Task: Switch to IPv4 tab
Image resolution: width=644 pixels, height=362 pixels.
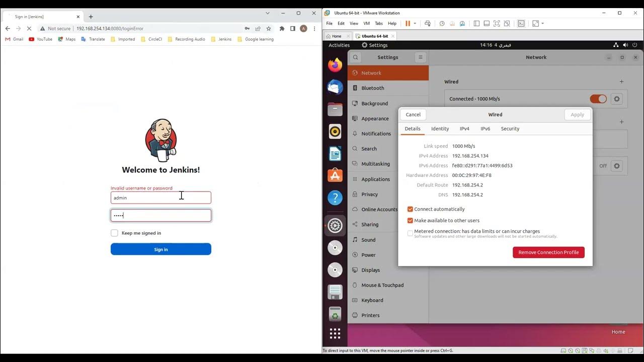Action: (464, 129)
